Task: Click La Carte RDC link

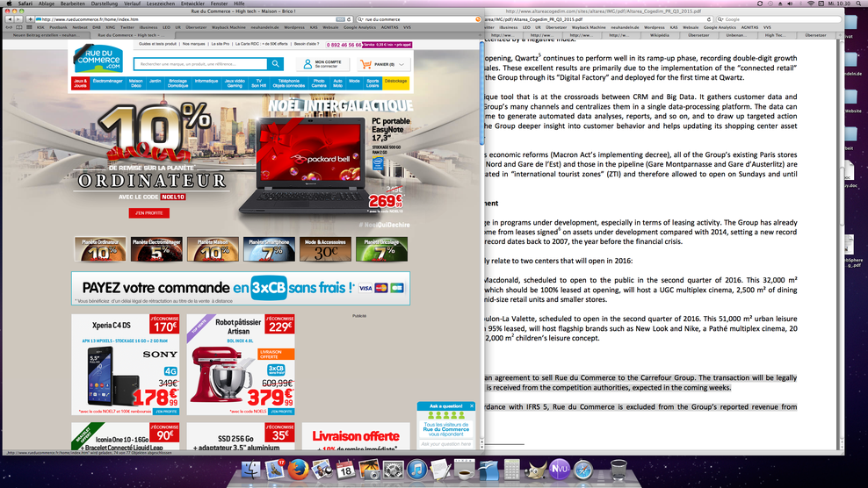Action: click(261, 44)
